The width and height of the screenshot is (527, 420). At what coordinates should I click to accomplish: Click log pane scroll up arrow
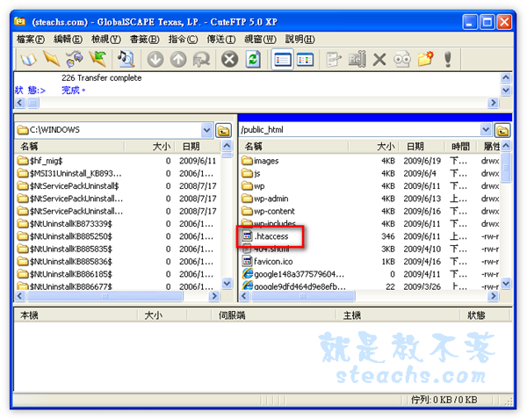[506, 78]
